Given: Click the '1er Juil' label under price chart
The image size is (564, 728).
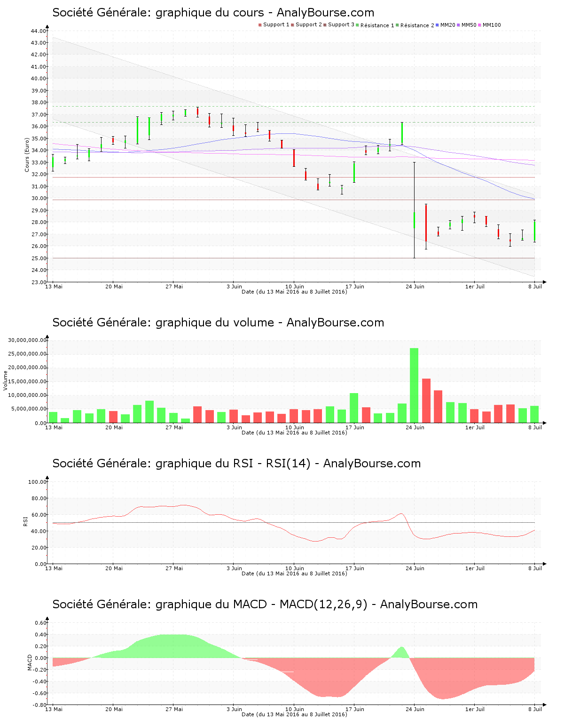Looking at the screenshot, I should pyautogui.click(x=475, y=287).
